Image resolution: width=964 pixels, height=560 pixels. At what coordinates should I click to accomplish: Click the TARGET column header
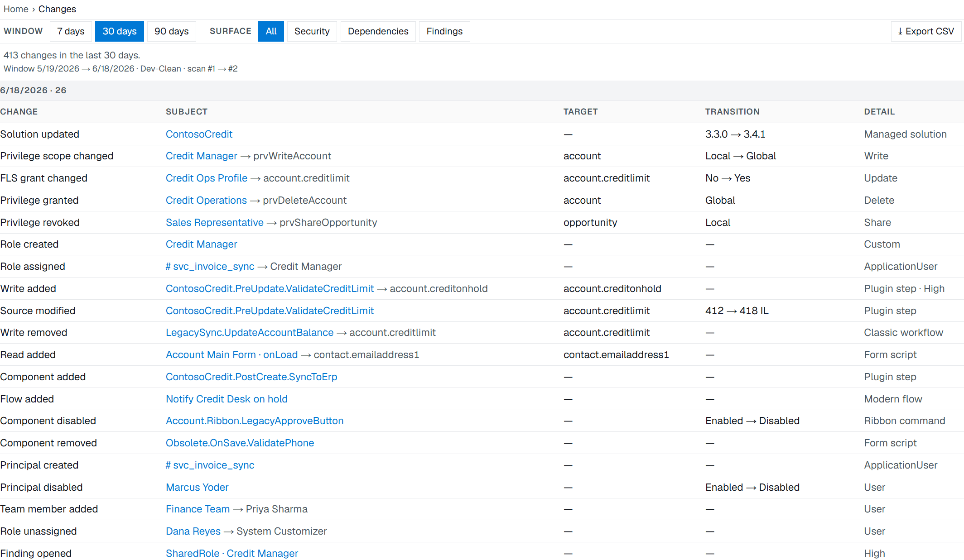[x=581, y=112]
